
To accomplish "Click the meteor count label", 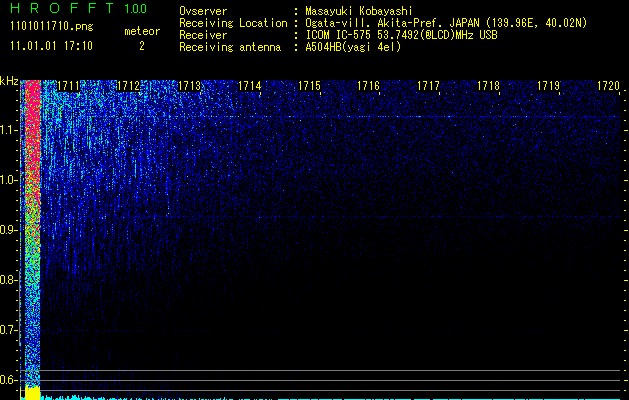I will click(142, 31).
